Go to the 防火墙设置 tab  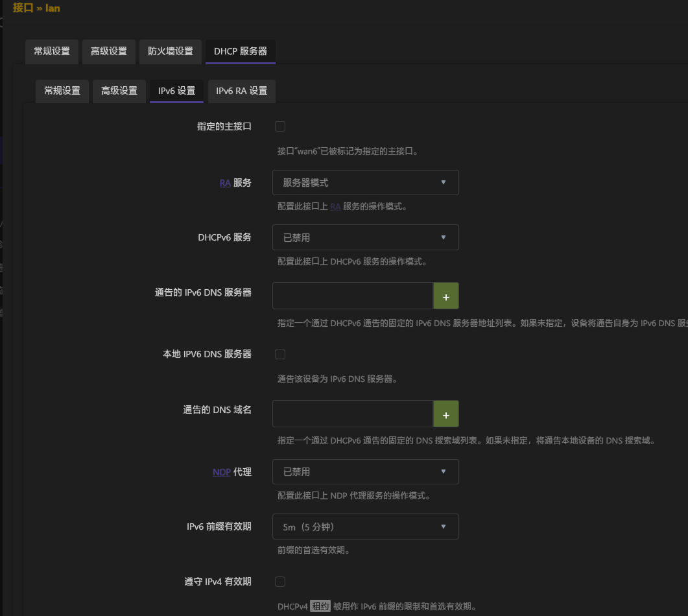pyautogui.click(x=170, y=51)
